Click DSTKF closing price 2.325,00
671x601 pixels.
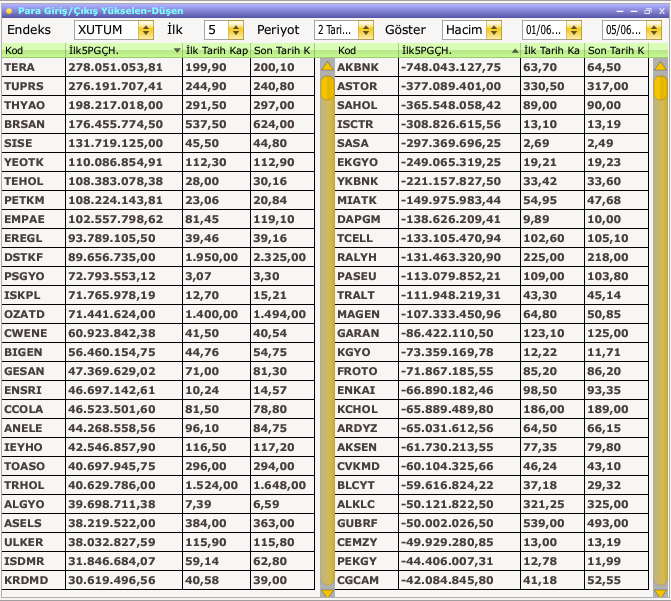279,257
